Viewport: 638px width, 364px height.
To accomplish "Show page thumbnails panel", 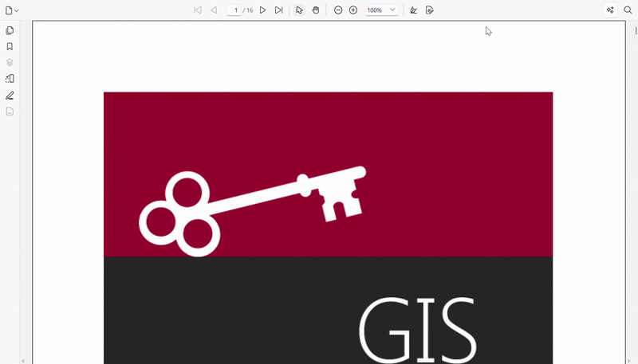I will 10,30.
